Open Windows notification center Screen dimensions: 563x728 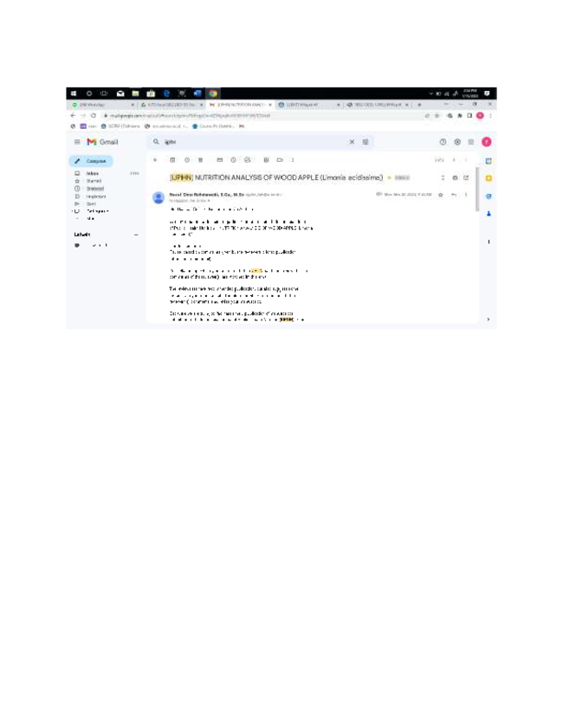click(487, 93)
